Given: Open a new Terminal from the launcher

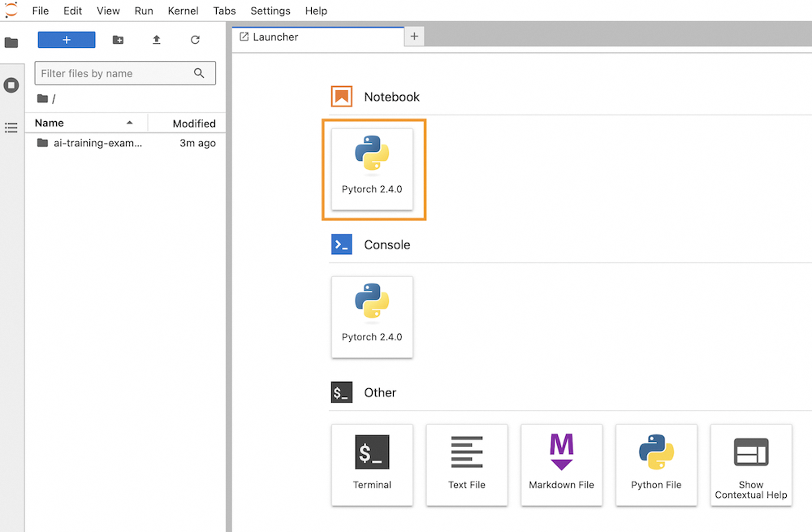Looking at the screenshot, I should [372, 465].
